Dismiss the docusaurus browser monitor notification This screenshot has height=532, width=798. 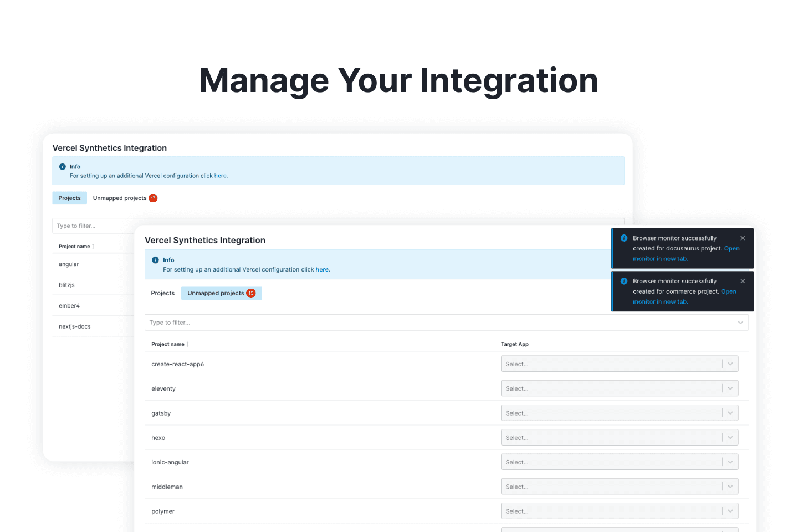point(743,238)
